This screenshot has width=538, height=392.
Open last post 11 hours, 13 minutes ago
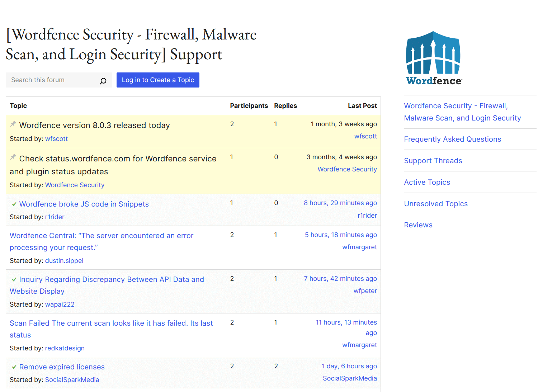pos(346,327)
